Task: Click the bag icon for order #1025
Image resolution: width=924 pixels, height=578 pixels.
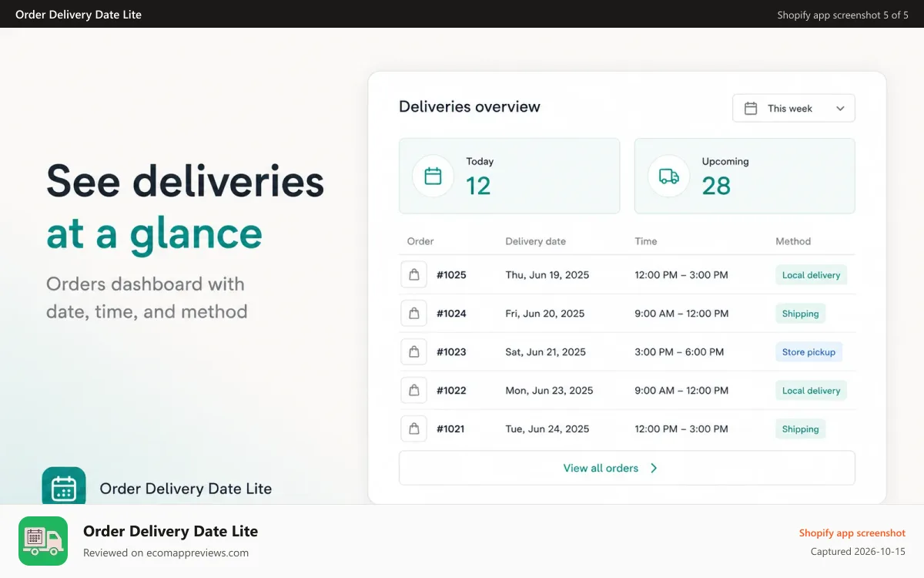Action: [413, 274]
